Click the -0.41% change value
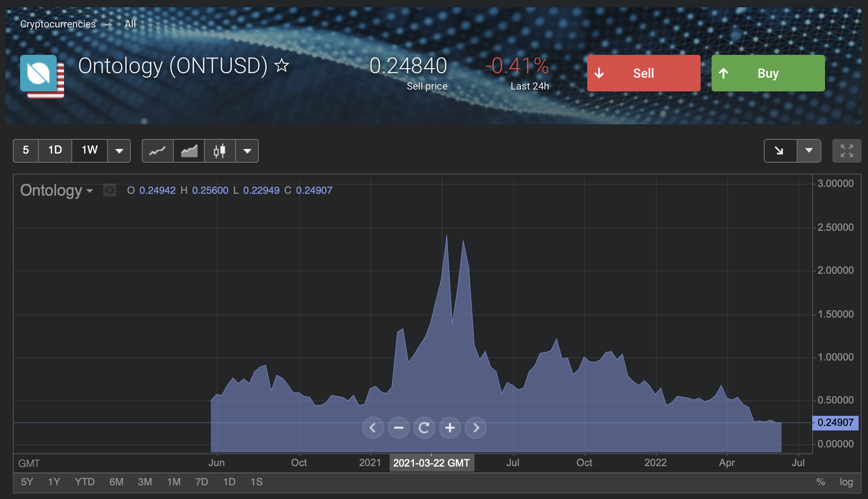Screen dimensions: 868x499 (x=517, y=66)
